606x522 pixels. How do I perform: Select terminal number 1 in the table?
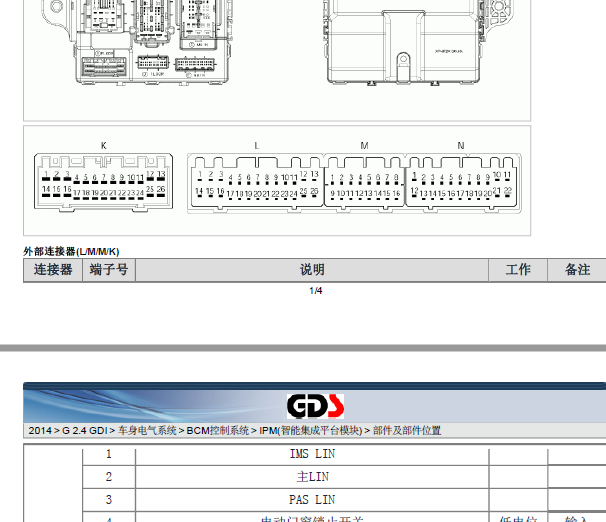point(109,454)
